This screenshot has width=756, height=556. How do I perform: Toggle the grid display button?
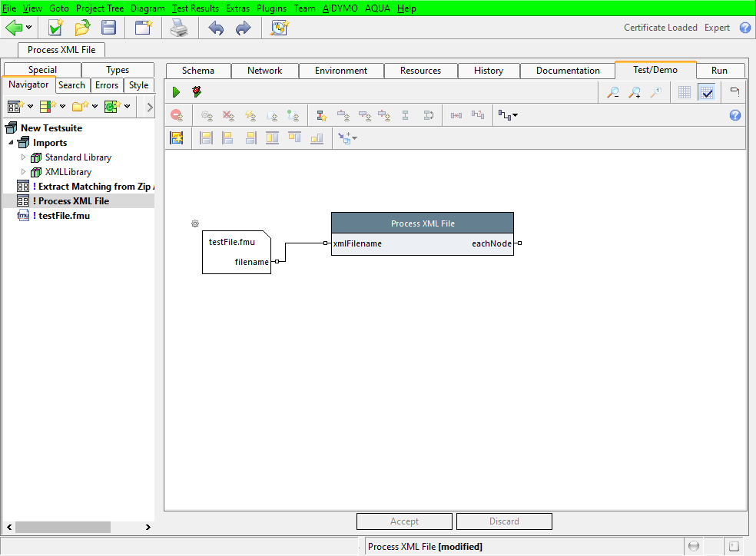pyautogui.click(x=685, y=92)
